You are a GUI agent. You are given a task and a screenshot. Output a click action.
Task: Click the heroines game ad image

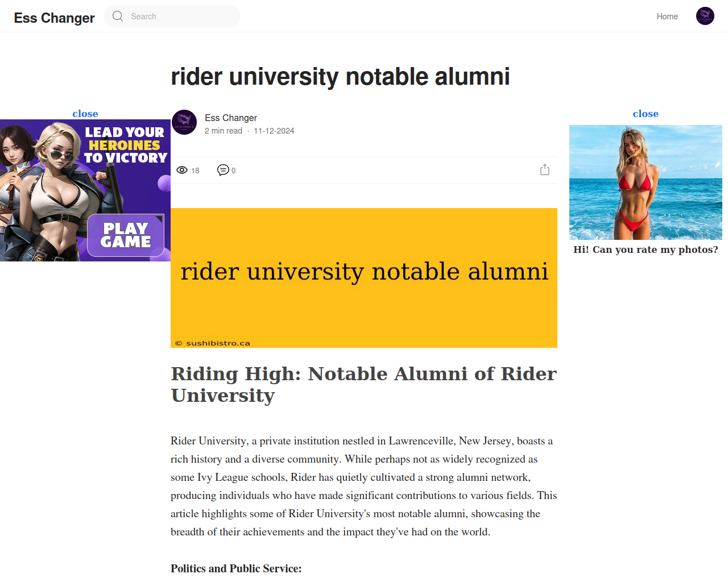point(85,190)
